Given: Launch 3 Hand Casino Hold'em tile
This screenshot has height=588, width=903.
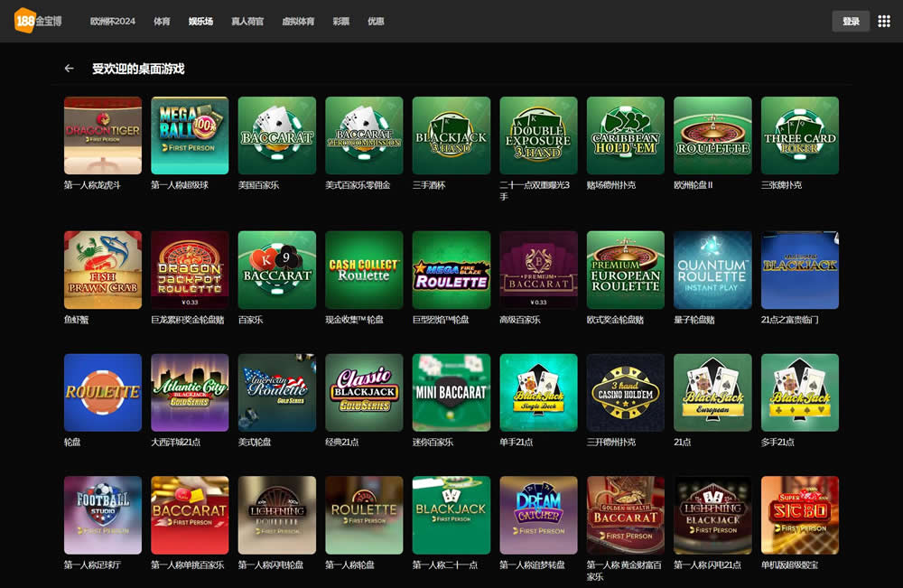Looking at the screenshot, I should point(626,393).
